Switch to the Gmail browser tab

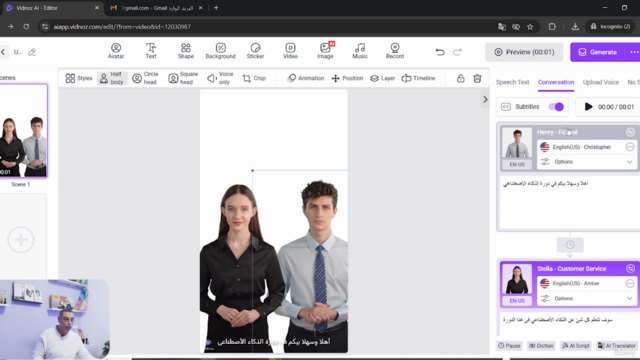(x=156, y=8)
